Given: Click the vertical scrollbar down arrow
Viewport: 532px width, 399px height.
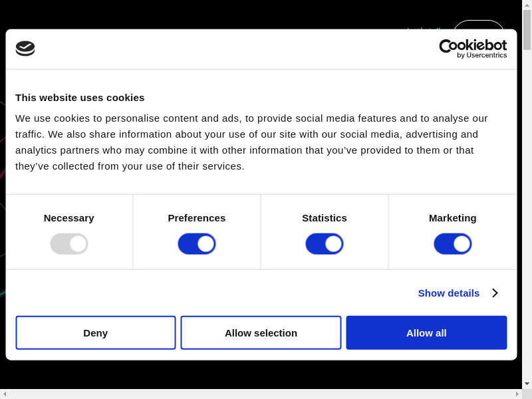Looking at the screenshot, I should coord(527,384).
